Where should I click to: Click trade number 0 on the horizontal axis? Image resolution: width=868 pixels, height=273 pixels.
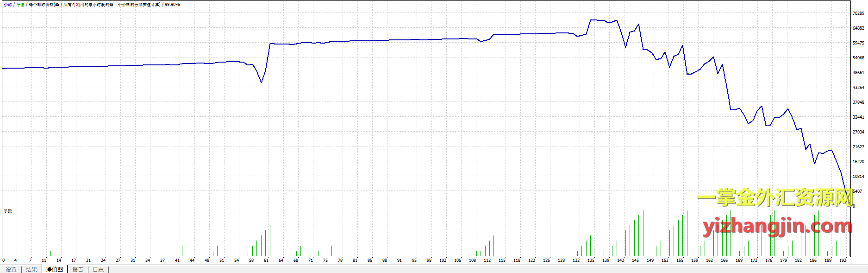[3, 260]
